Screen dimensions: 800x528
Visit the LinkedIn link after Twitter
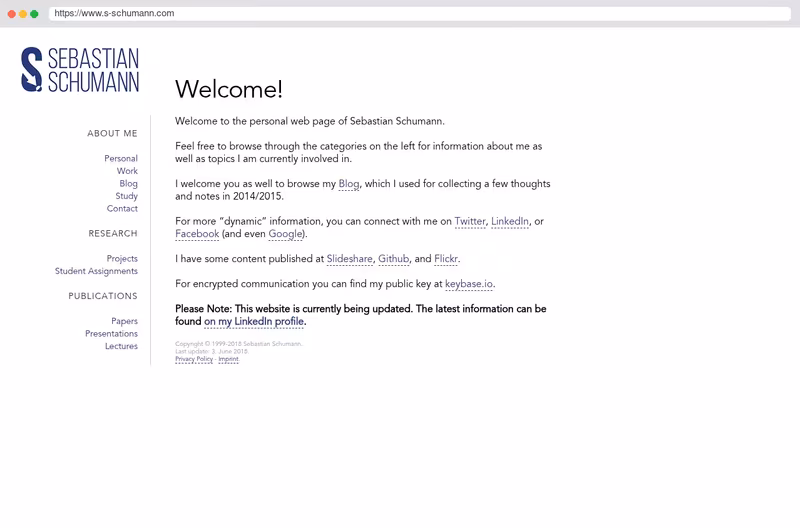coord(510,221)
